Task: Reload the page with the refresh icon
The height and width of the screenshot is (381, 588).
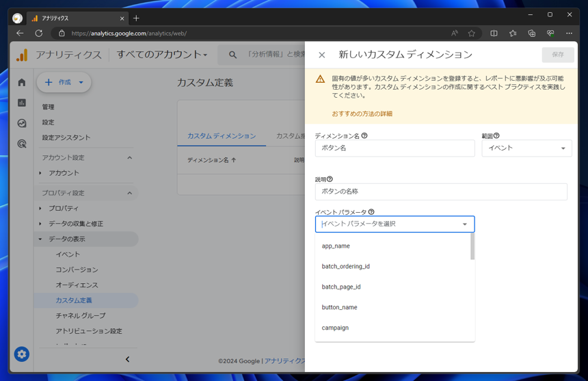Action: pyautogui.click(x=38, y=34)
